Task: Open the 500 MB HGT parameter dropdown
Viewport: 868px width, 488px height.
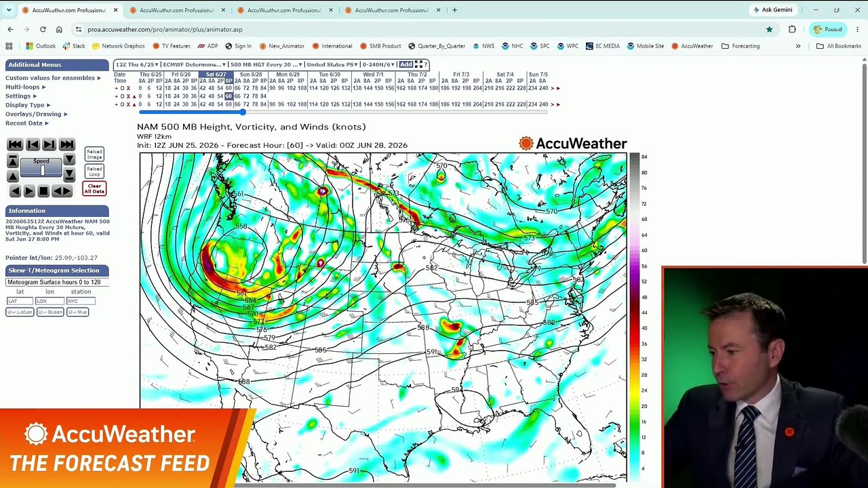Action: pyautogui.click(x=265, y=64)
